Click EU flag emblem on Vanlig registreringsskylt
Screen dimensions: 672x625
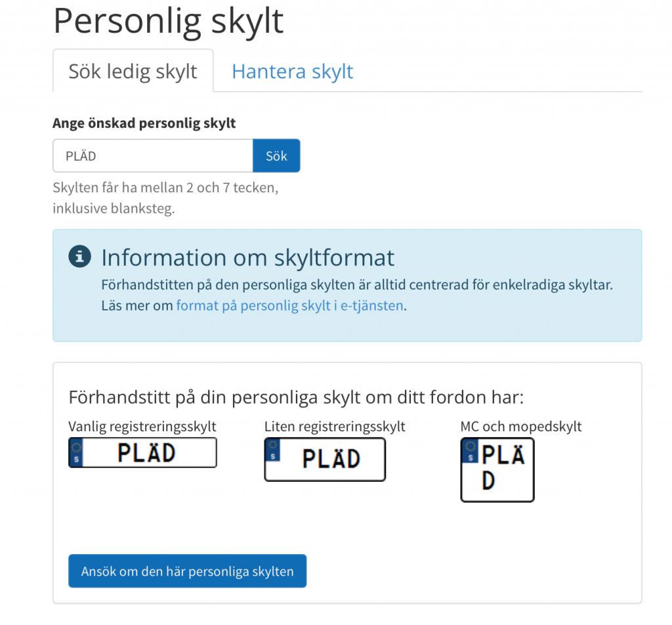(76, 452)
